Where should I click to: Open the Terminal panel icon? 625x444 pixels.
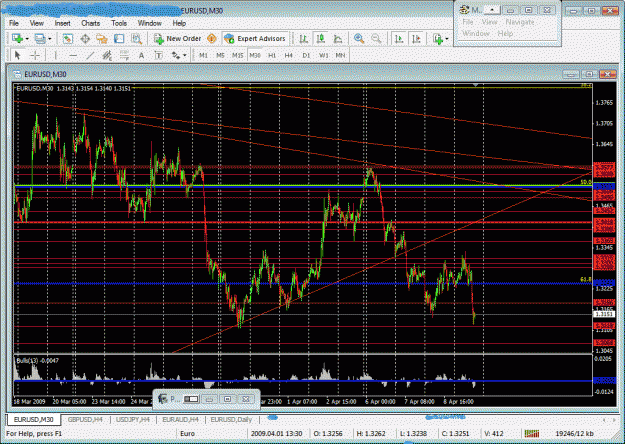click(119, 39)
